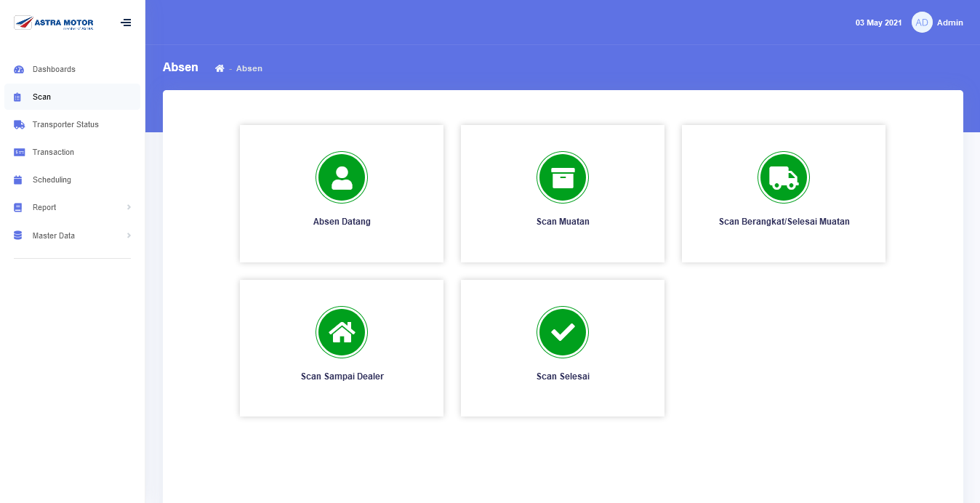Viewport: 980px width, 503px height.
Task: Click the Scan Selesai label
Action: click(563, 377)
